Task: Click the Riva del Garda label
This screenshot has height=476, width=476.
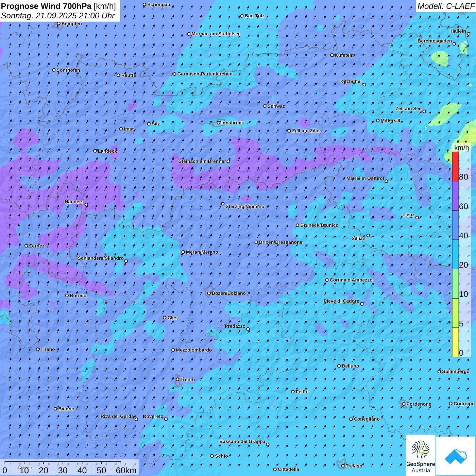Action: (x=117, y=417)
